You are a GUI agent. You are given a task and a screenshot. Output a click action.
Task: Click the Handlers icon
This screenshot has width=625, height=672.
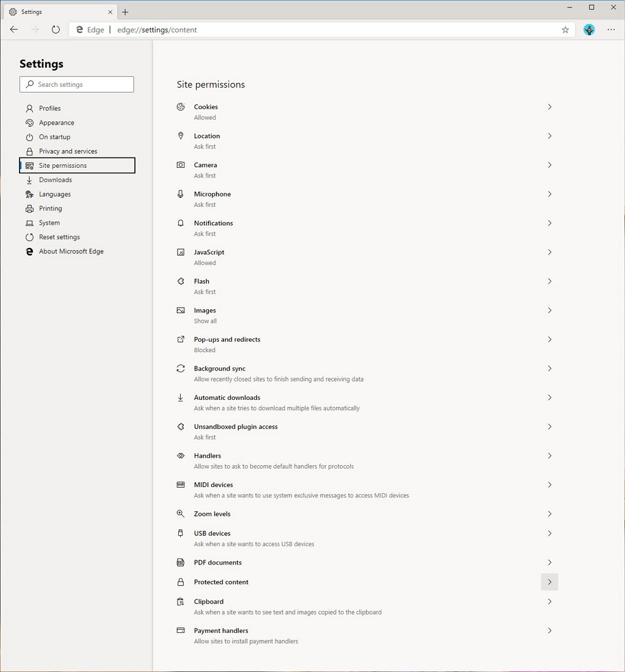[181, 455]
